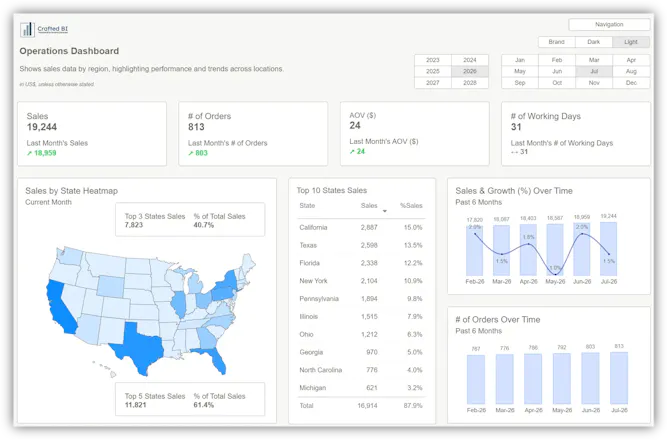Click the Jul-26 sales bar 19,244
The image size is (667, 440).
tap(608, 249)
